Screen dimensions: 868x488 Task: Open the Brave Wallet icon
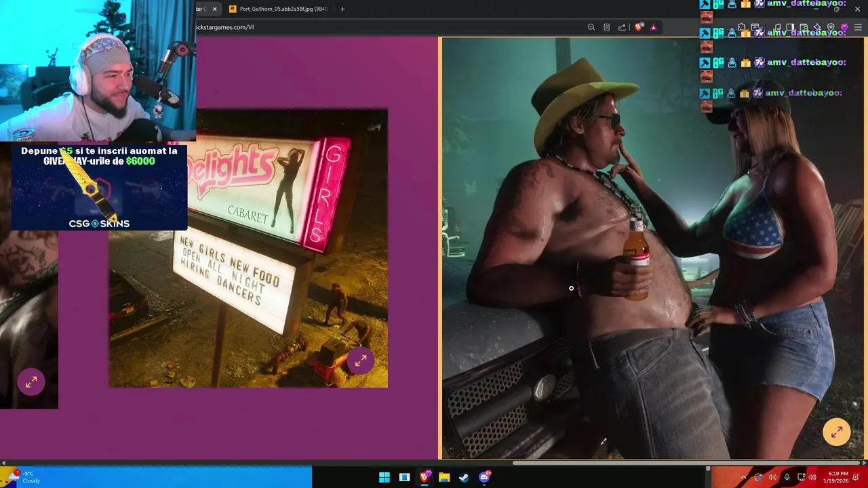click(804, 27)
